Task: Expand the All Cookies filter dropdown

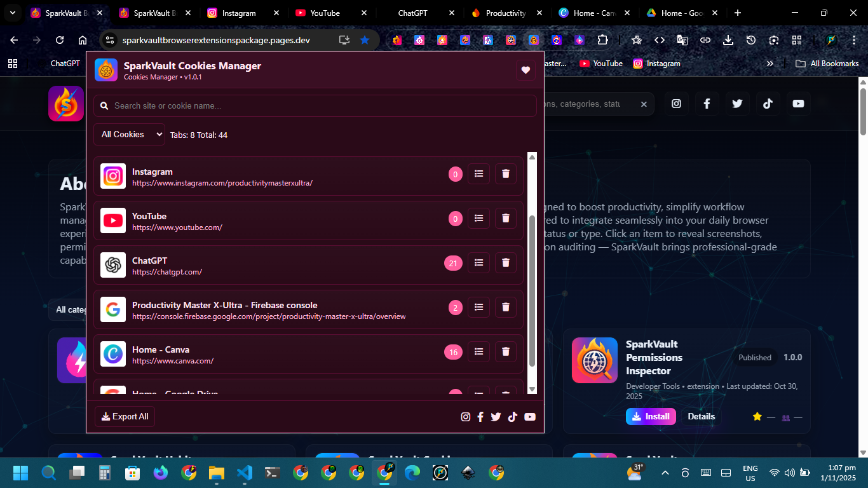Action: [x=129, y=135]
